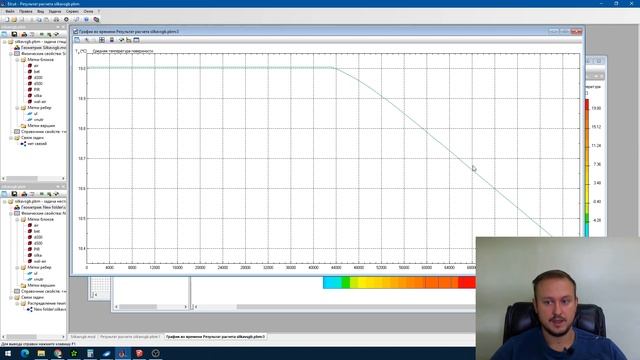Select block label d500 in lower tree

[38, 243]
